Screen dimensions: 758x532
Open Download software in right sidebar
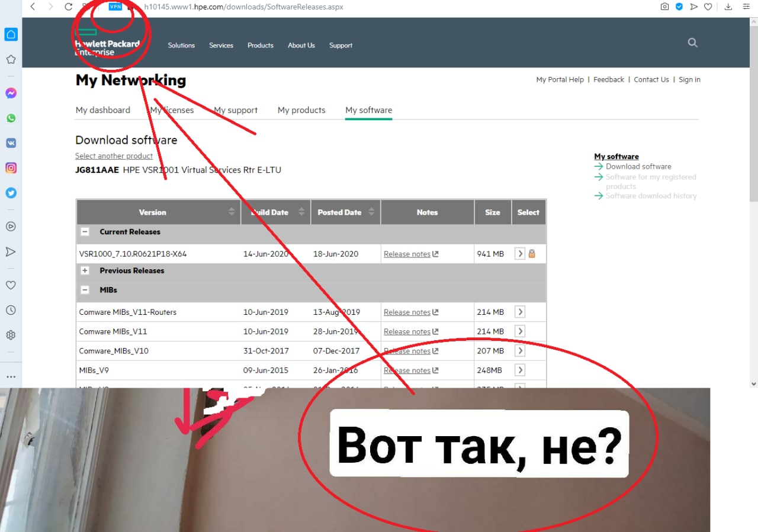click(x=638, y=167)
